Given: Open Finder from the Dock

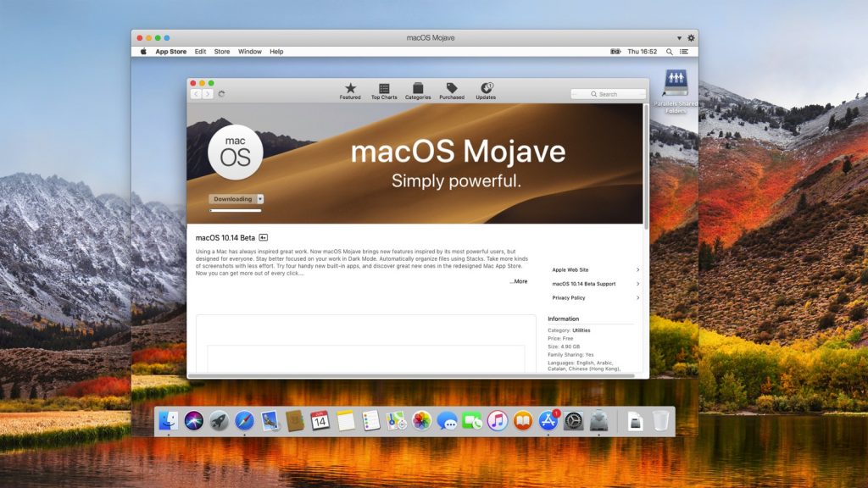Looking at the screenshot, I should coord(169,421).
